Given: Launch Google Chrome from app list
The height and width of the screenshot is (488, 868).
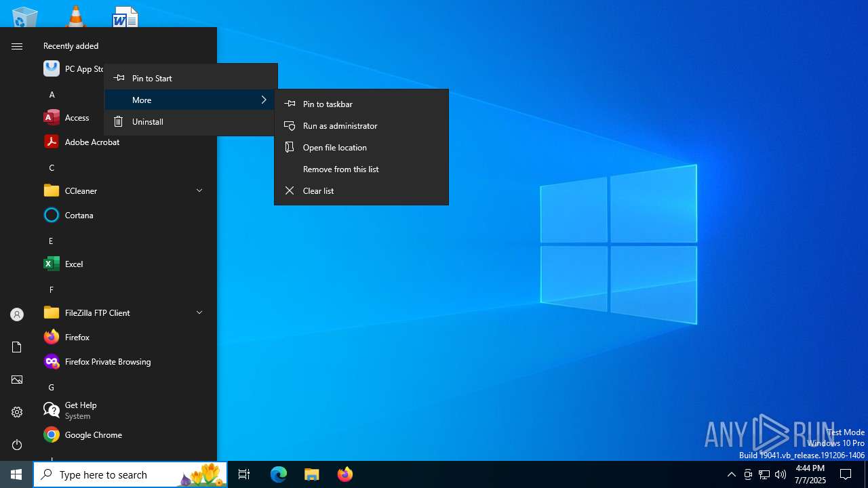Looking at the screenshot, I should pos(125,434).
